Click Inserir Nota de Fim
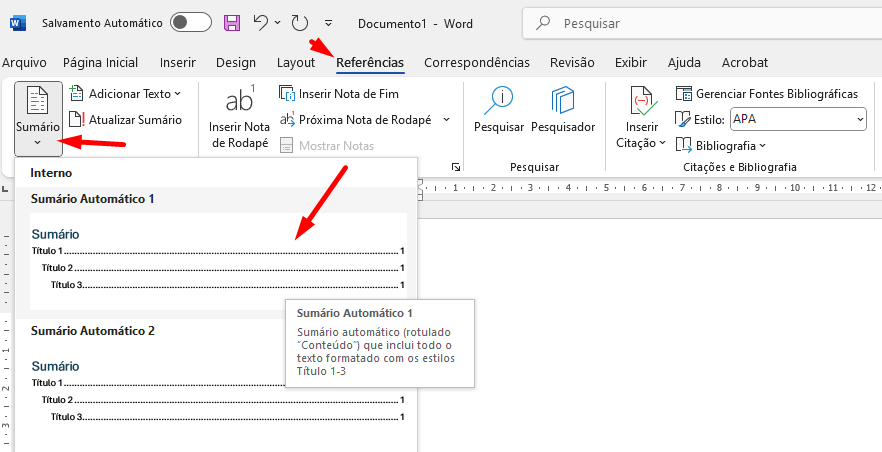Viewport: 882px width, 452px height. [x=339, y=93]
